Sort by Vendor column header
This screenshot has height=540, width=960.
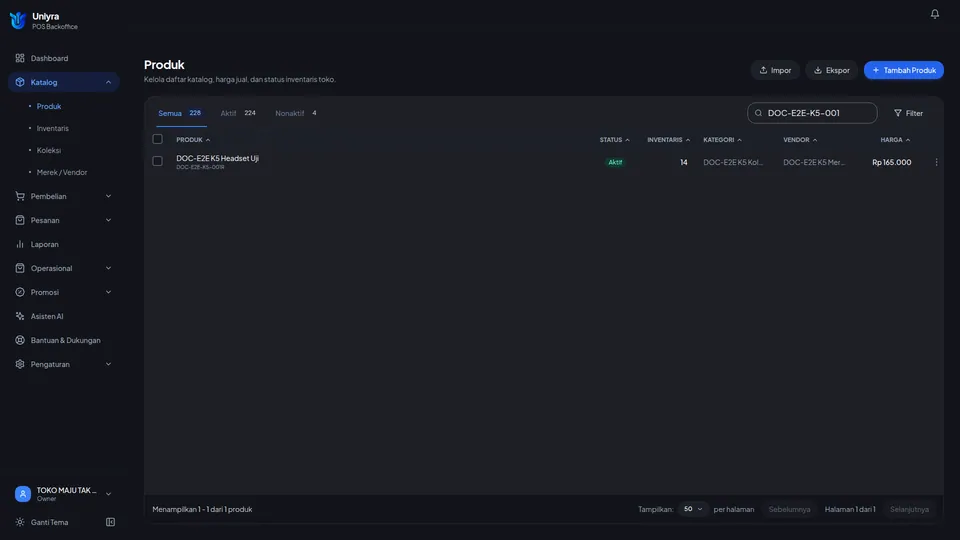[x=800, y=140]
